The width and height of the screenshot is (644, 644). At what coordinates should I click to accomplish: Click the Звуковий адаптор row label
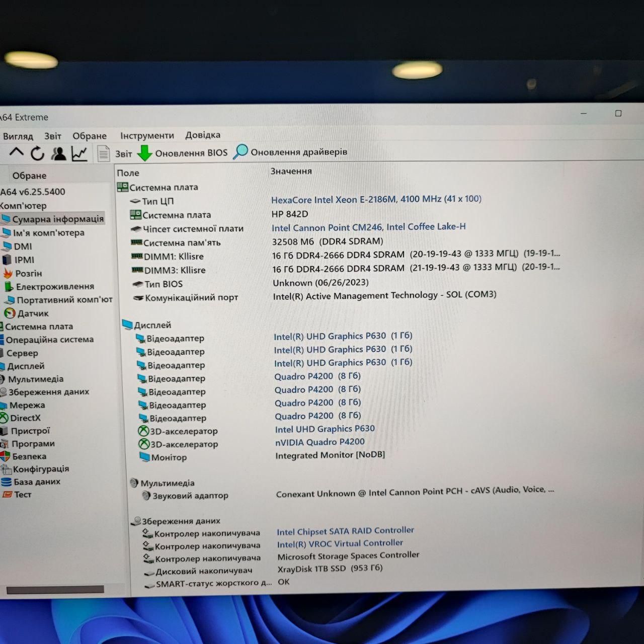point(190,496)
